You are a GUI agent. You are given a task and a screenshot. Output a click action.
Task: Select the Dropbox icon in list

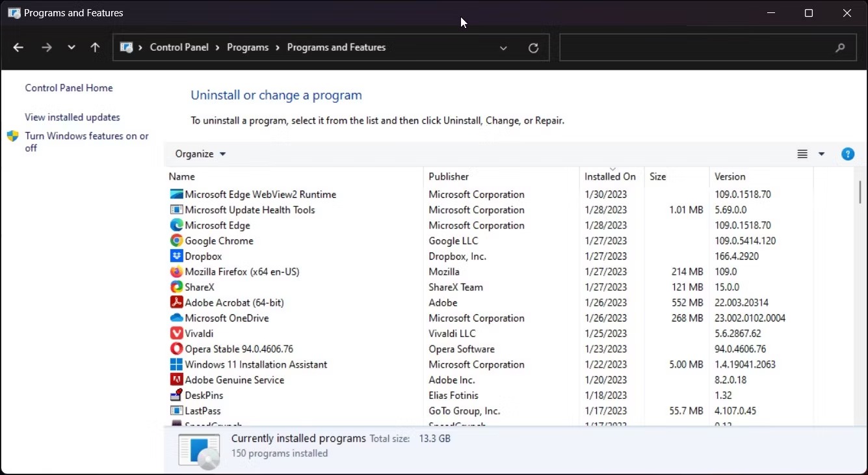tap(176, 256)
